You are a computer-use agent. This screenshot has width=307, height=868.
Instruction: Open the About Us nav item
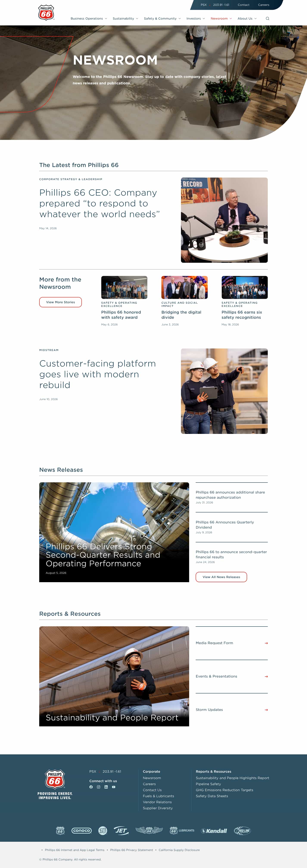[245, 19]
